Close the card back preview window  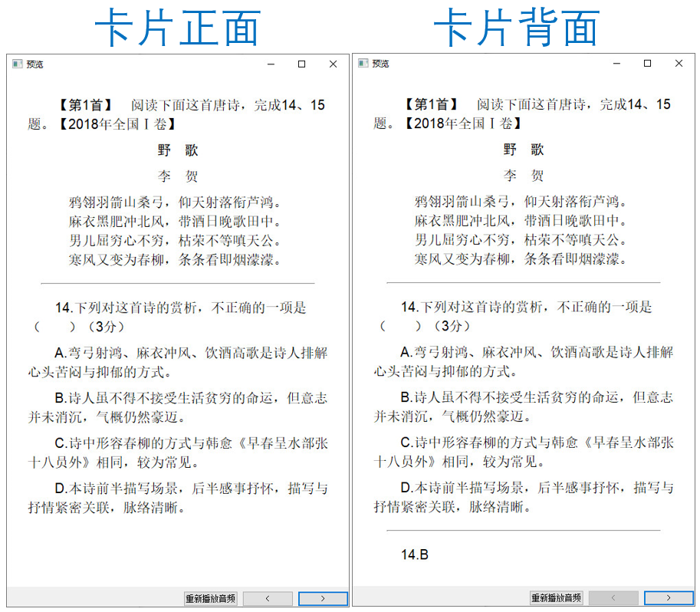click(x=679, y=64)
